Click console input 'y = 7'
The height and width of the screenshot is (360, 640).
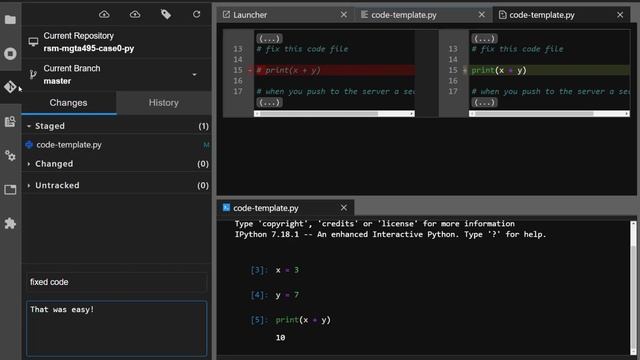(287, 295)
